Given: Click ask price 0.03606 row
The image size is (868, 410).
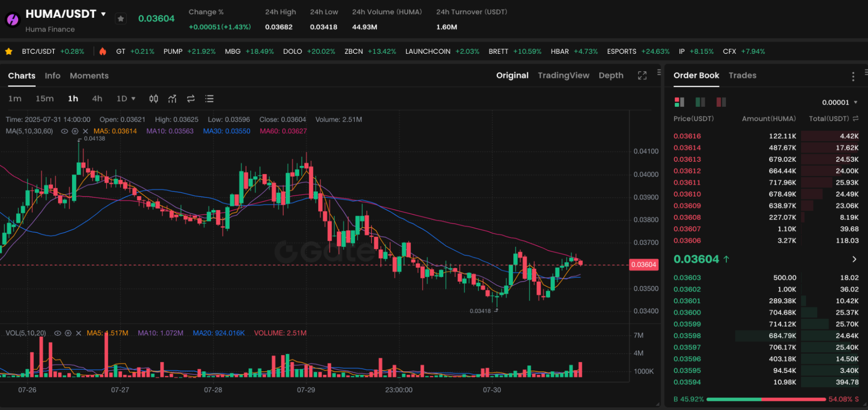Looking at the screenshot, I should 766,240.
